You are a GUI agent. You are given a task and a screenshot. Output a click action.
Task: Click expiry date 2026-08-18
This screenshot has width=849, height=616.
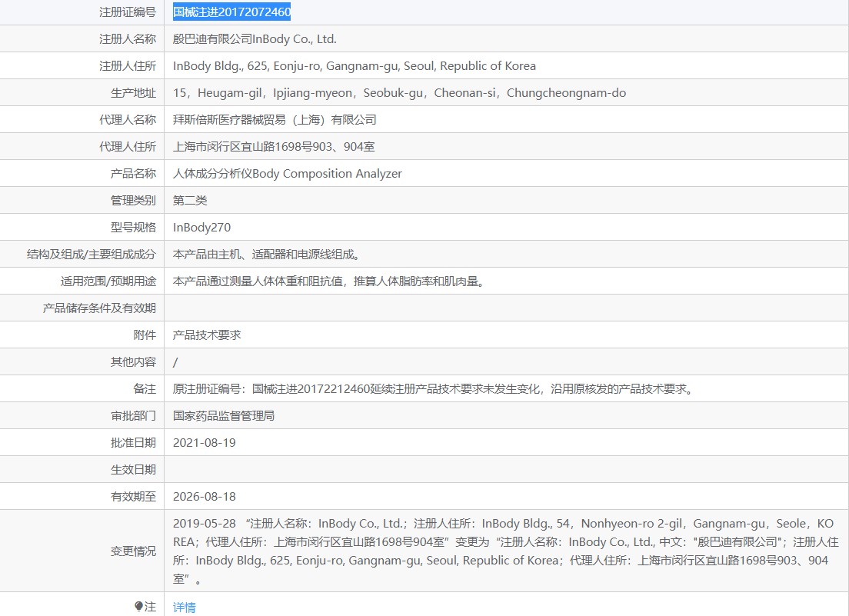pos(204,496)
